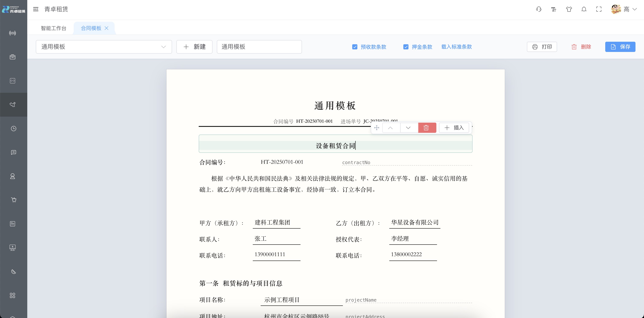Viewport: 644px width, 318px height.
Task: Click the move handle on block toolbar
Action: coord(377,128)
